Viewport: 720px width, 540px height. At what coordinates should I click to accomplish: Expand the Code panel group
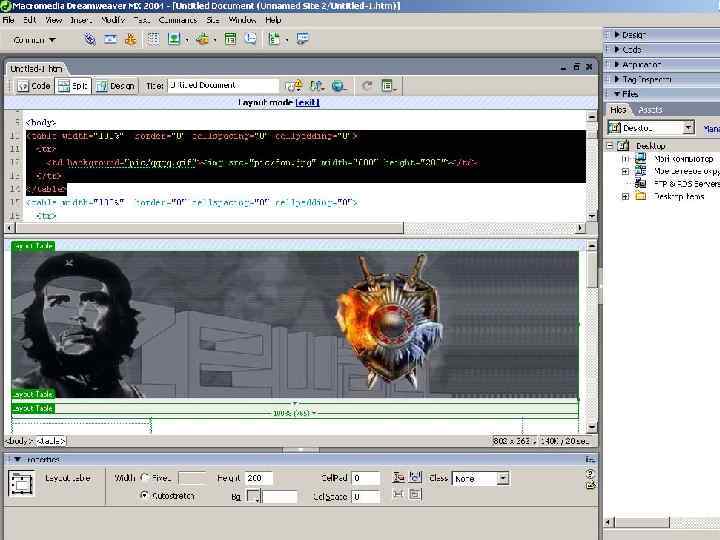tap(617, 49)
